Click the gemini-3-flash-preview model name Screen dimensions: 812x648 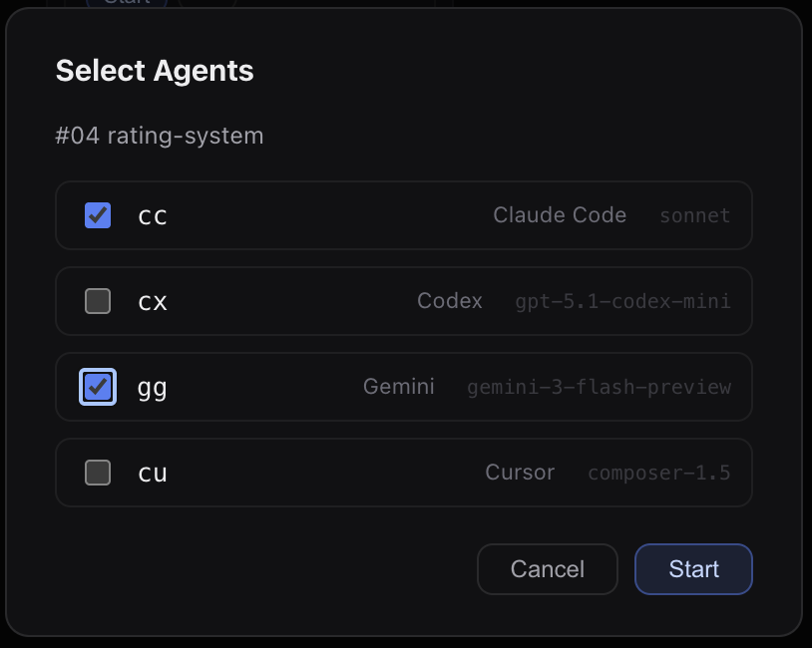[x=599, y=387]
